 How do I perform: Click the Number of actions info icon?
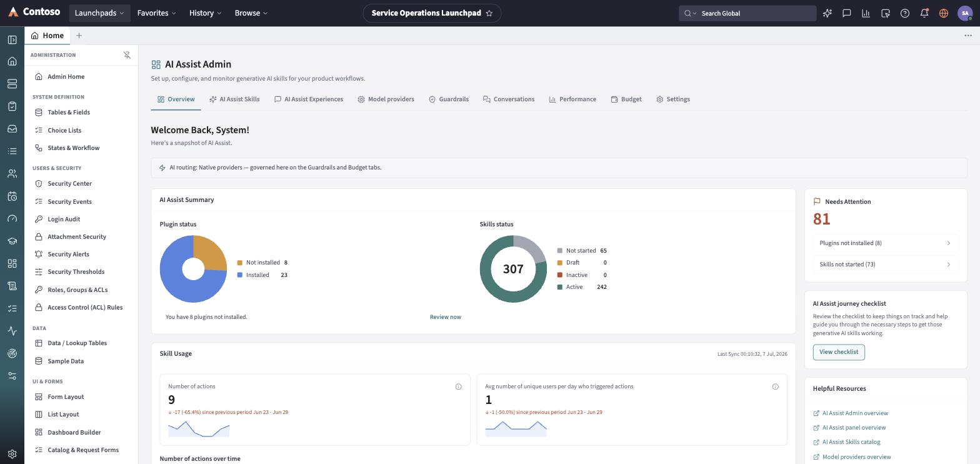458,386
